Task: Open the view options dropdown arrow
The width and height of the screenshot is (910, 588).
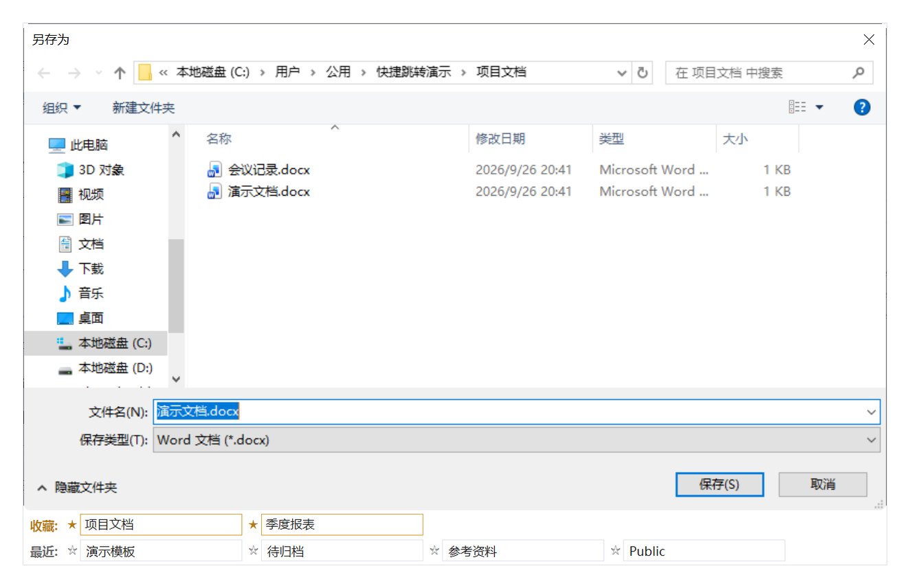Action: 819,107
